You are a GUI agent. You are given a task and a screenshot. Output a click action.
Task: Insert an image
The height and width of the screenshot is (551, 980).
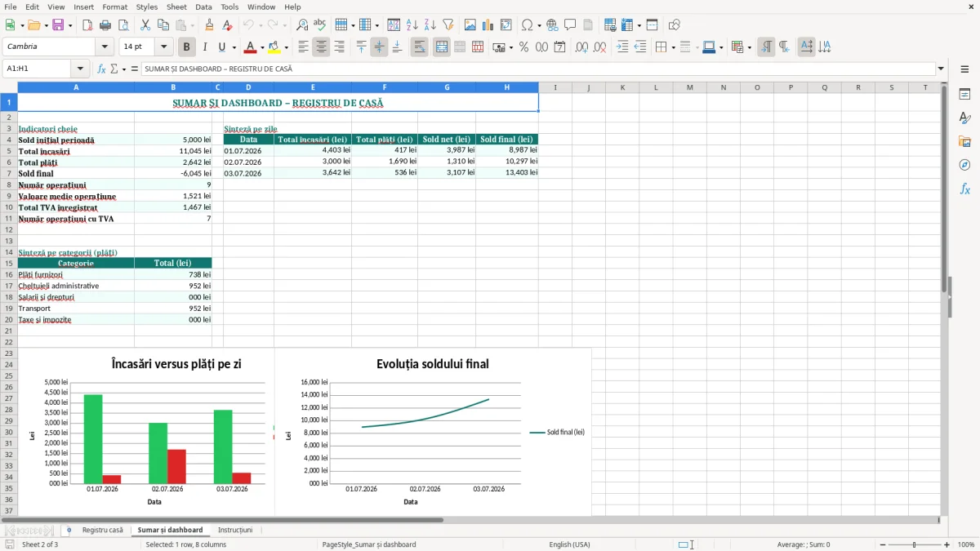(470, 25)
